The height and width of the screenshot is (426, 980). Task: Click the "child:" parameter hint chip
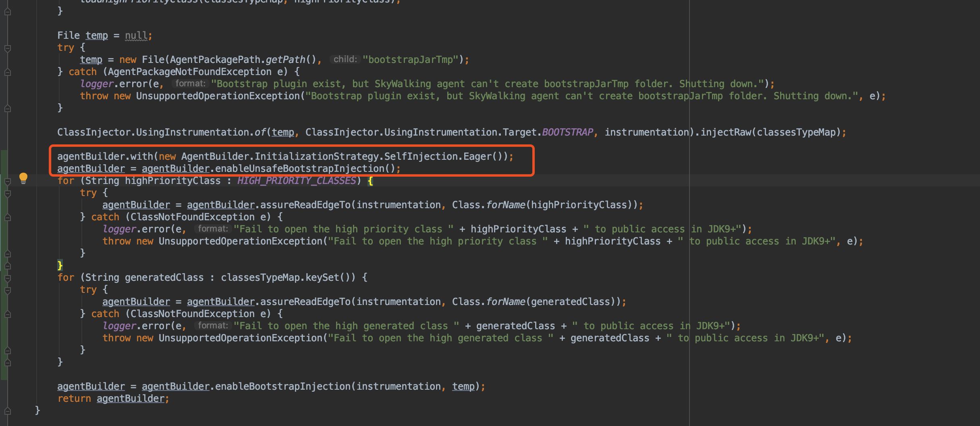click(x=345, y=59)
